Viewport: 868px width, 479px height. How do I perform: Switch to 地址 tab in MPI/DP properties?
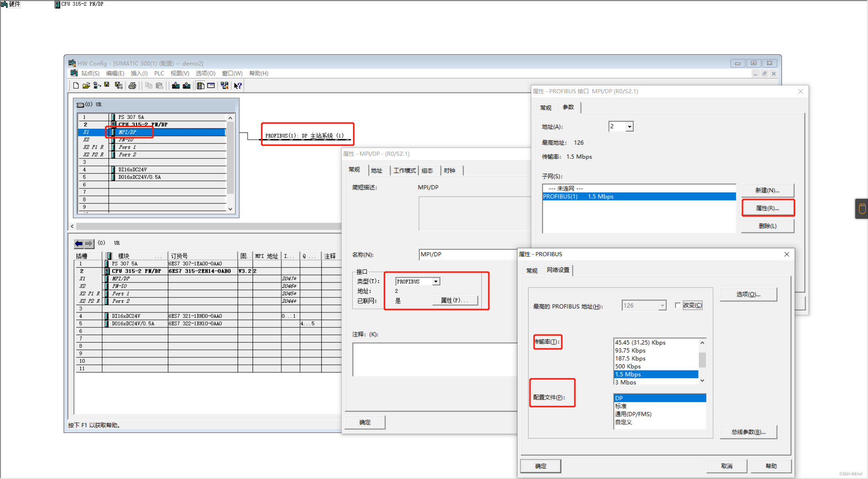click(x=377, y=171)
